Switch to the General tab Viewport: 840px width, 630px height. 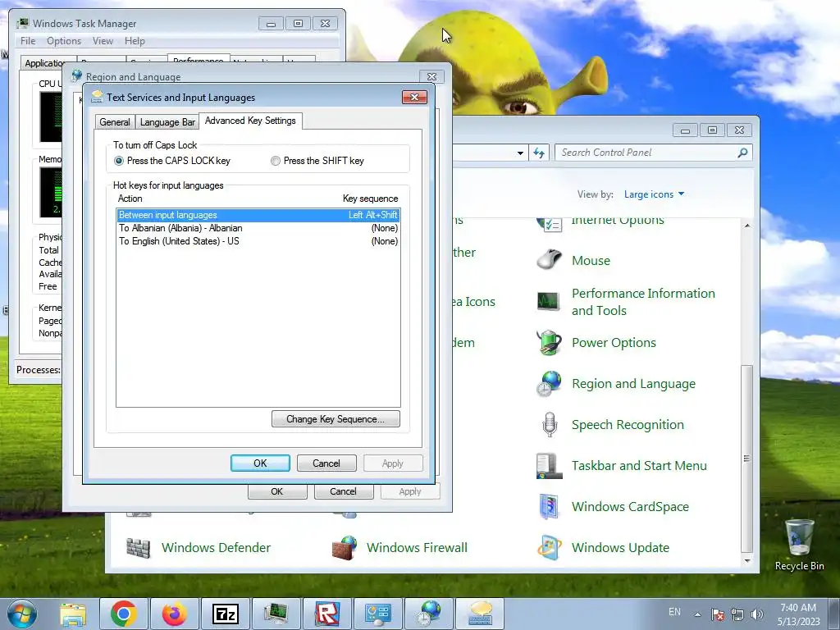click(x=115, y=122)
